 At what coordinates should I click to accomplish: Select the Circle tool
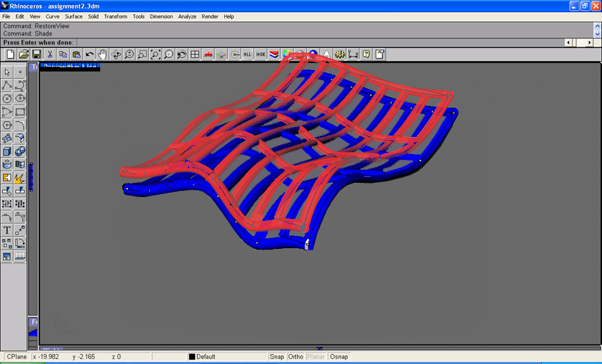[7, 99]
